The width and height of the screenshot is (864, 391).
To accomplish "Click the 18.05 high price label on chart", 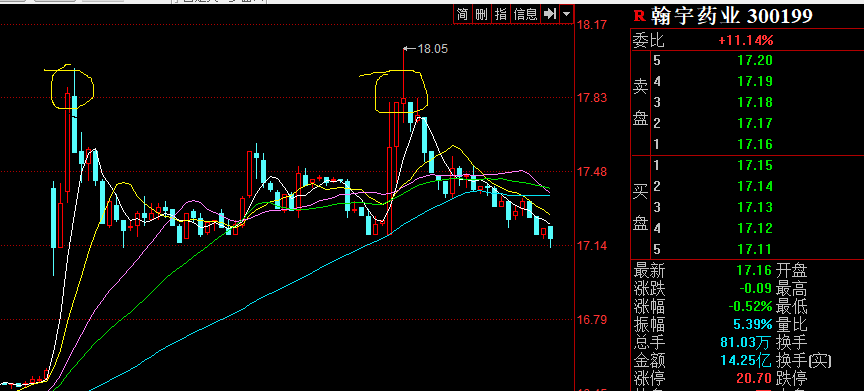I will (433, 49).
